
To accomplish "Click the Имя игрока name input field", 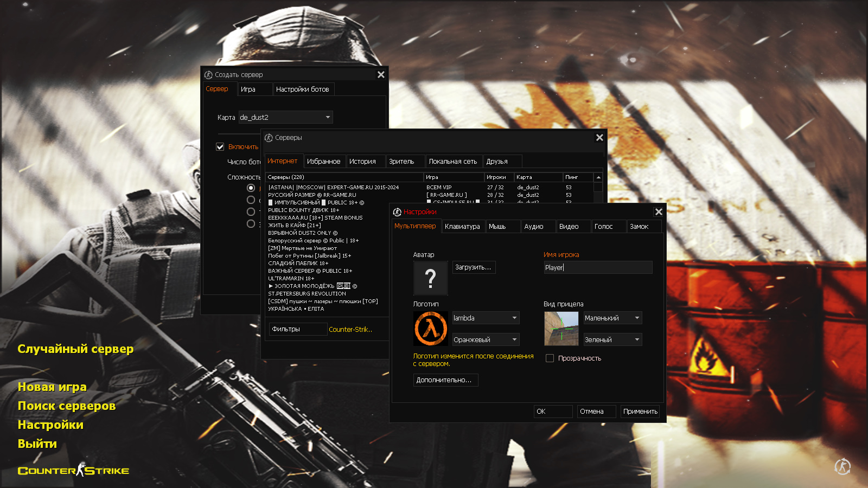I will 597,267.
